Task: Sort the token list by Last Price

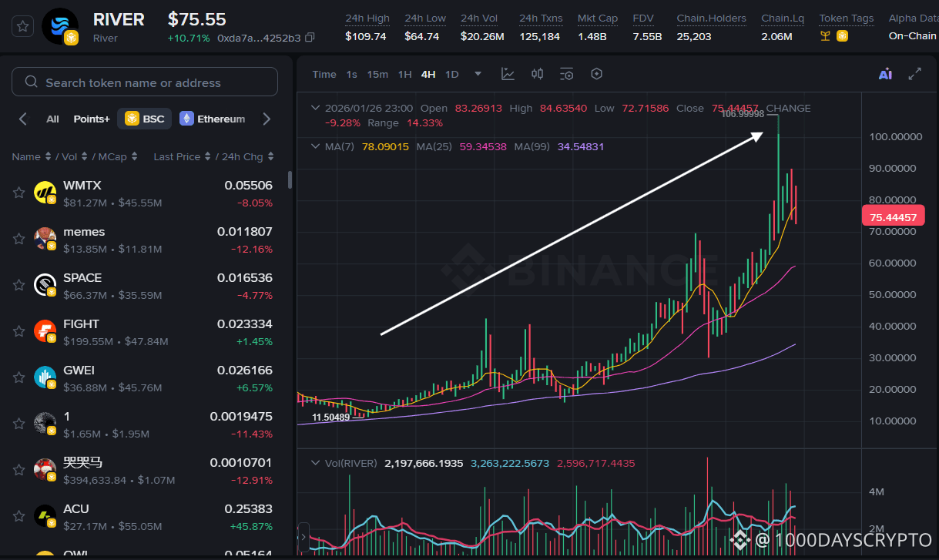Action: tap(182, 156)
